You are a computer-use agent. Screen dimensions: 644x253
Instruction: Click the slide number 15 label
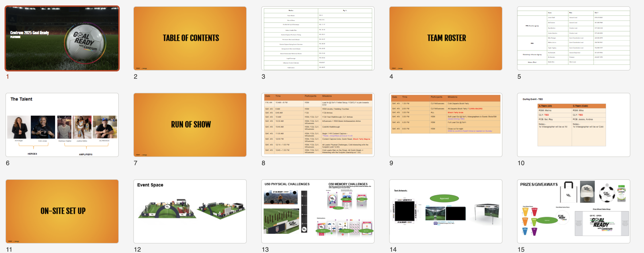pyautogui.click(x=521, y=249)
